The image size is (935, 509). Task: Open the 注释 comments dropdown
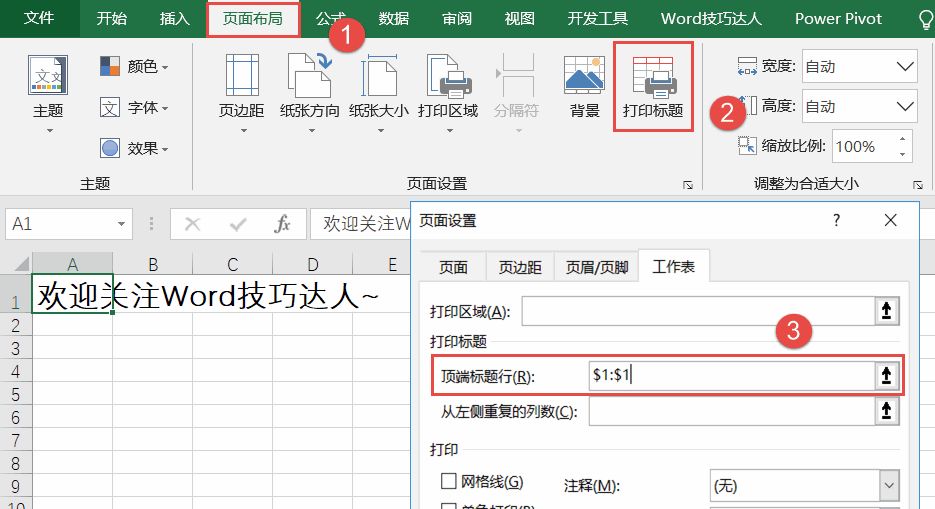[888, 485]
